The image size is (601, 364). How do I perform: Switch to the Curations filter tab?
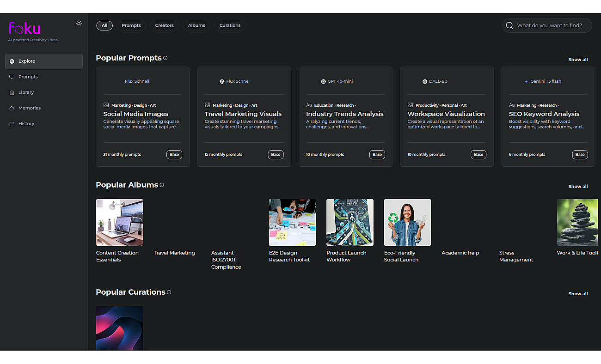pos(230,25)
